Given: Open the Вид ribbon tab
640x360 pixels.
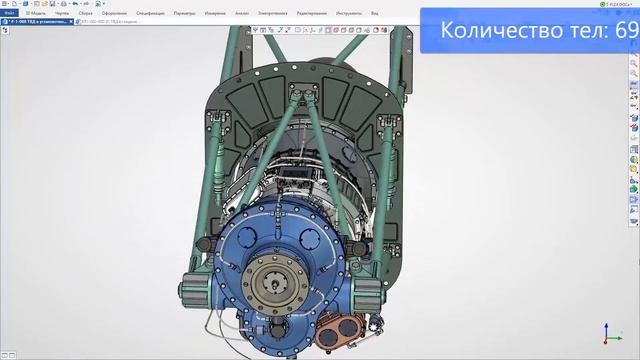Looking at the screenshot, I should pos(375,13).
